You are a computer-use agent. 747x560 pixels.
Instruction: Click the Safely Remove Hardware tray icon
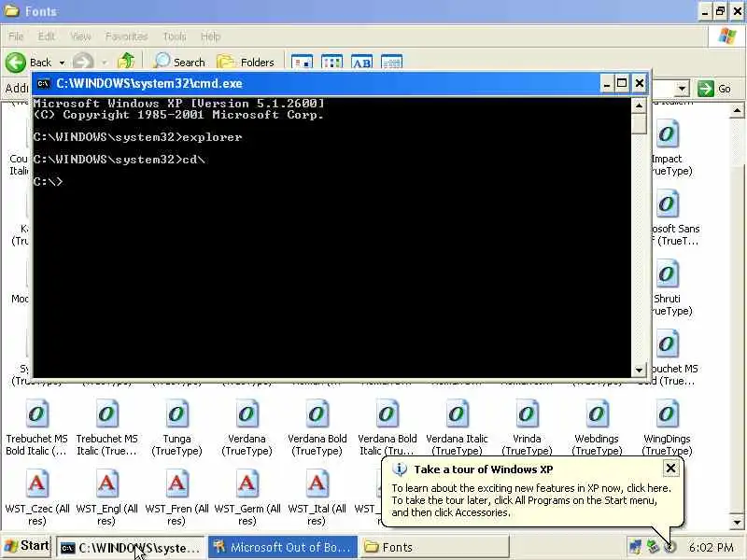(653, 547)
